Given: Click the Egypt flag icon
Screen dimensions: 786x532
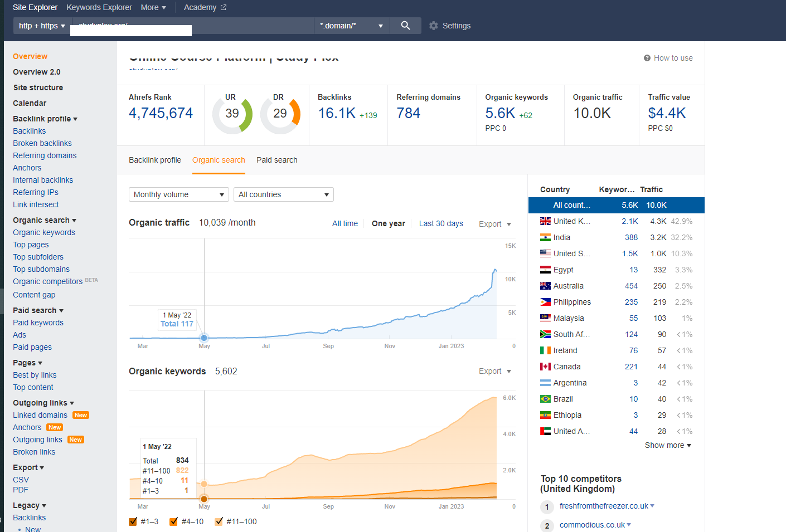Looking at the screenshot, I should [x=545, y=270].
